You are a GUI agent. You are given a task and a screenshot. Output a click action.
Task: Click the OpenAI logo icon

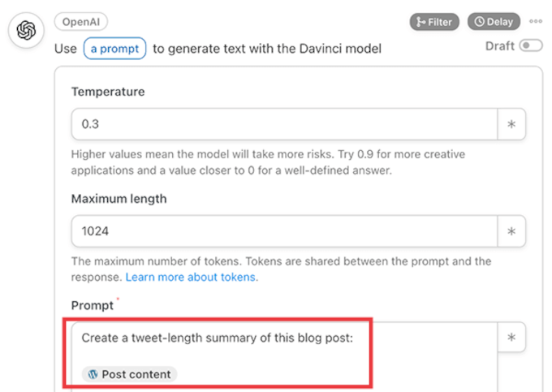click(x=27, y=31)
